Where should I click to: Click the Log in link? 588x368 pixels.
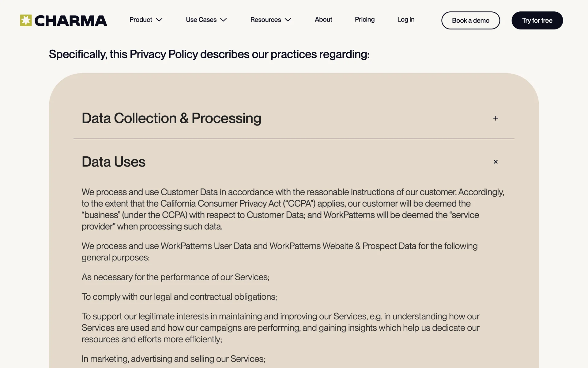click(405, 20)
